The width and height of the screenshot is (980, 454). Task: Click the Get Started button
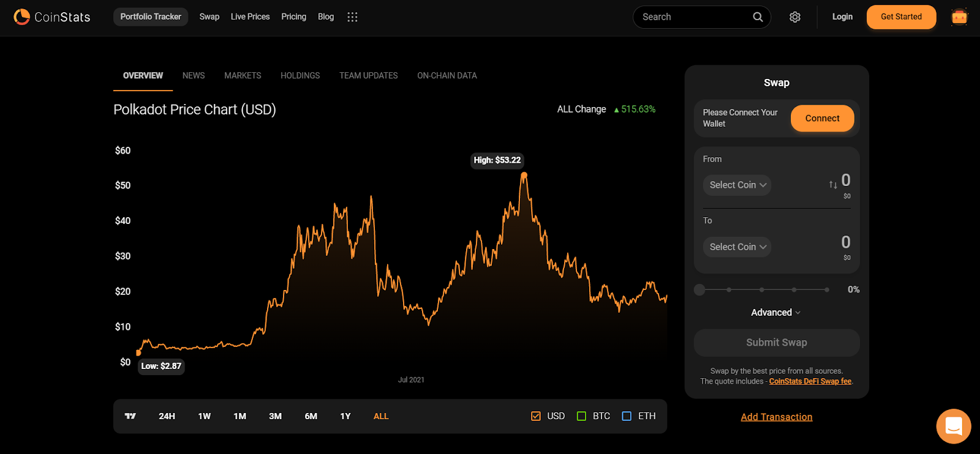(x=901, y=17)
